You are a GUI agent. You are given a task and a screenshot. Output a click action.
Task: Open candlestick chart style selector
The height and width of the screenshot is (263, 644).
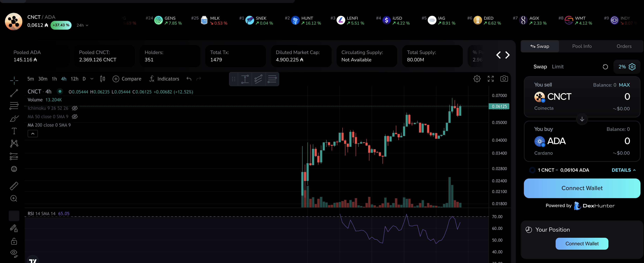tap(102, 79)
